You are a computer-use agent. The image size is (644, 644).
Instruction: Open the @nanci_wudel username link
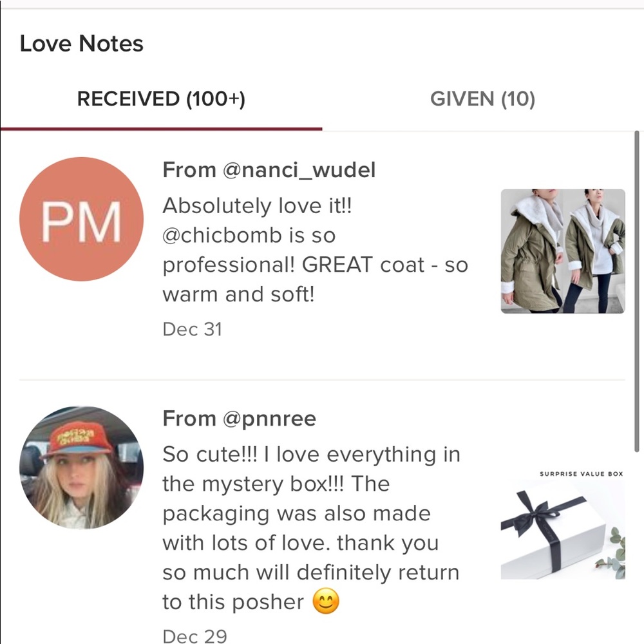[x=299, y=170]
